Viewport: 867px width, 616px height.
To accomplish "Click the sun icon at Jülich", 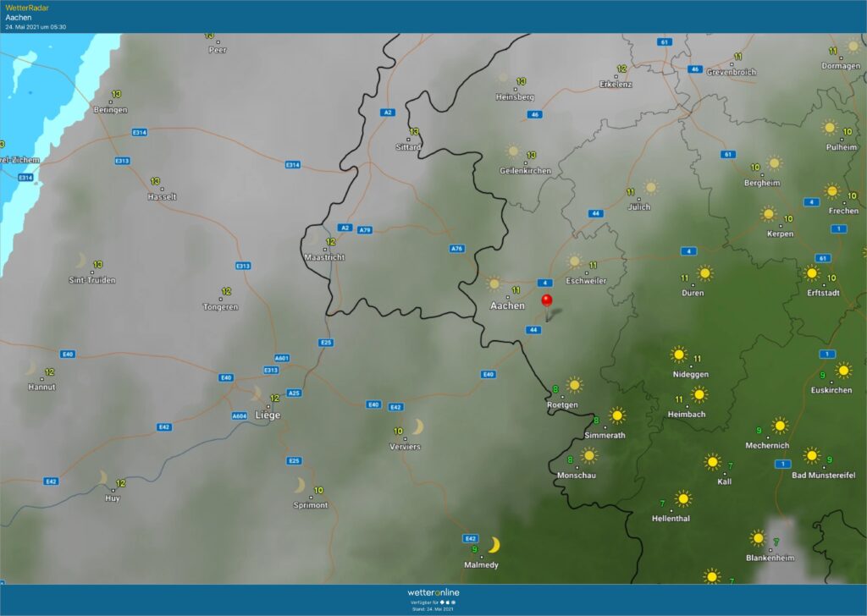I will [x=651, y=187].
